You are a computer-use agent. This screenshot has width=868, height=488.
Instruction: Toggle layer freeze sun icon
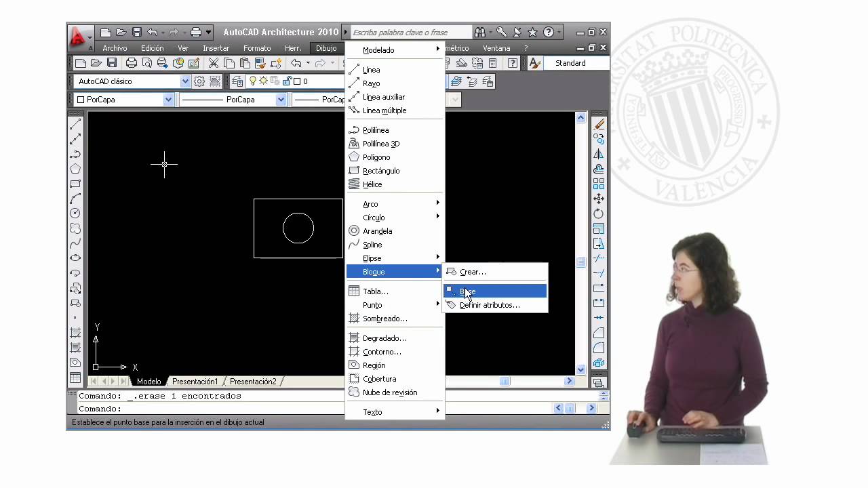(264, 81)
